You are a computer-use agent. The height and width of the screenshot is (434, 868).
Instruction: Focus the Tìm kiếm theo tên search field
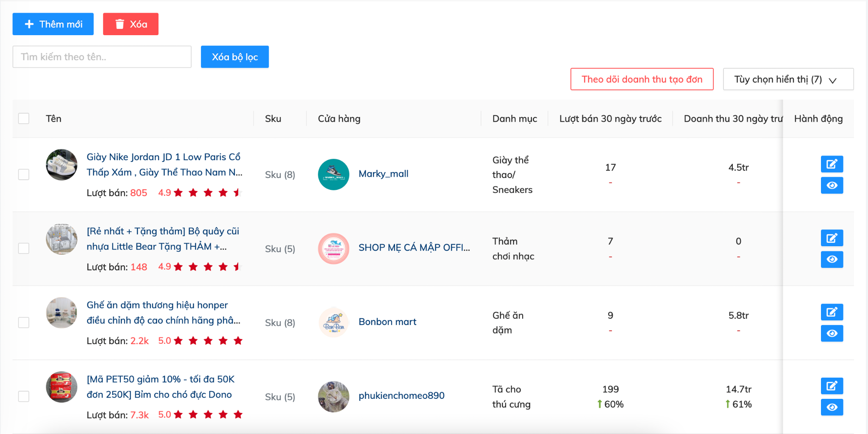pos(102,57)
